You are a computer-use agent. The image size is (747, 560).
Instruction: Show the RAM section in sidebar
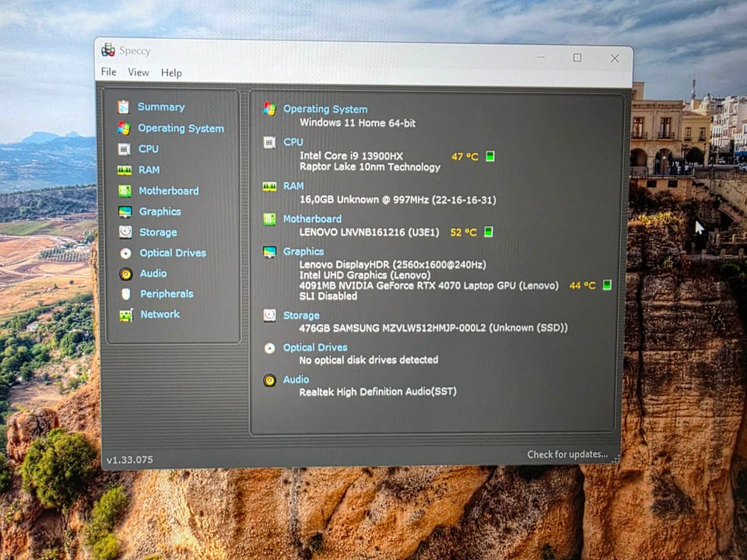tap(149, 170)
